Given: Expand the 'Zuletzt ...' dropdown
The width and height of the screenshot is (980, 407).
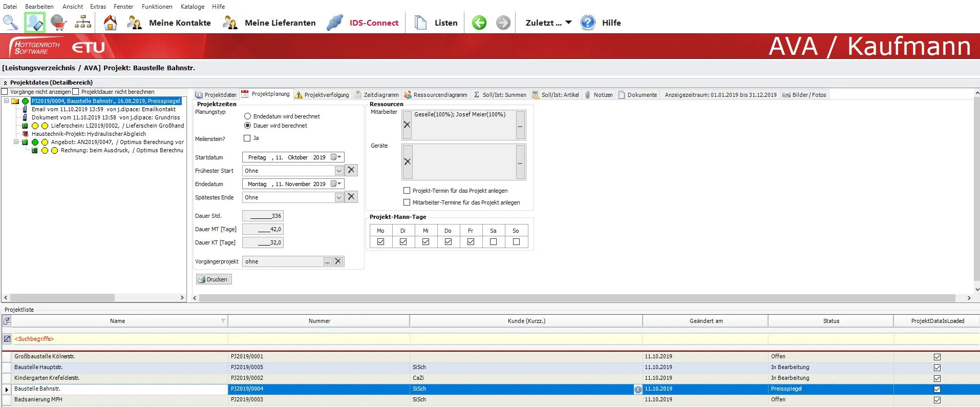Looking at the screenshot, I should tap(548, 23).
